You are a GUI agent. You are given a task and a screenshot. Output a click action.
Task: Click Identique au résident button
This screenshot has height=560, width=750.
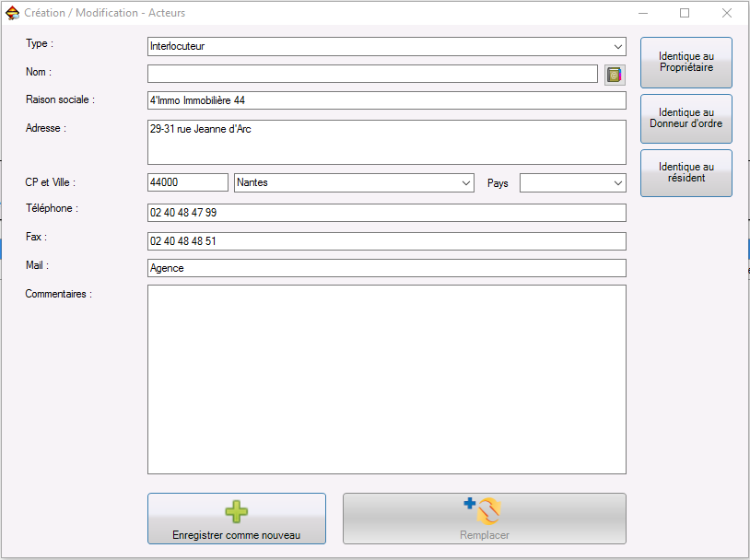(686, 172)
